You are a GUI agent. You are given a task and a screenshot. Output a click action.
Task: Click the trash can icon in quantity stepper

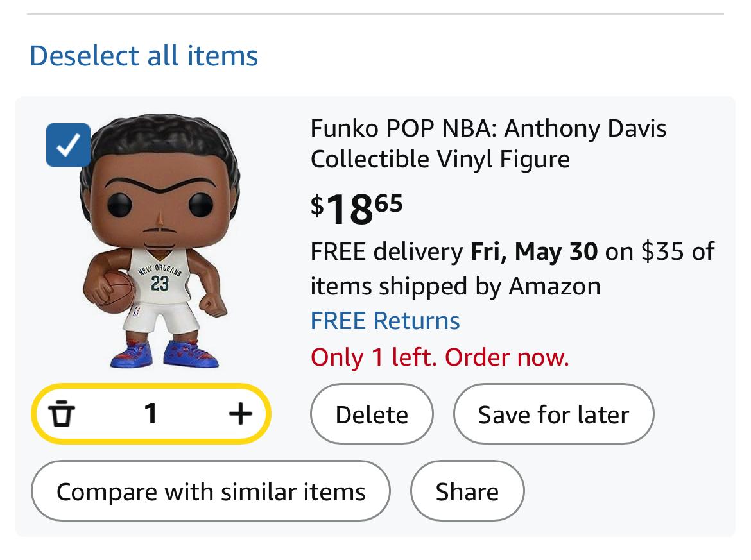pyautogui.click(x=62, y=414)
